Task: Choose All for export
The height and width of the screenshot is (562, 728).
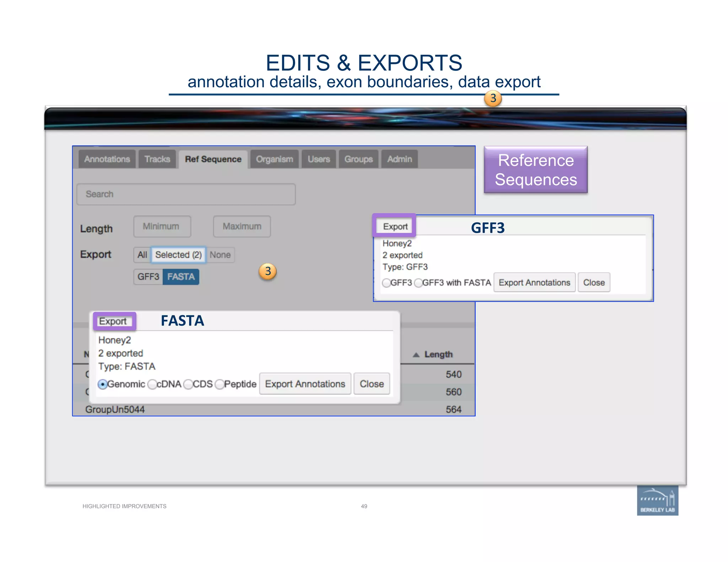Action: [x=142, y=255]
